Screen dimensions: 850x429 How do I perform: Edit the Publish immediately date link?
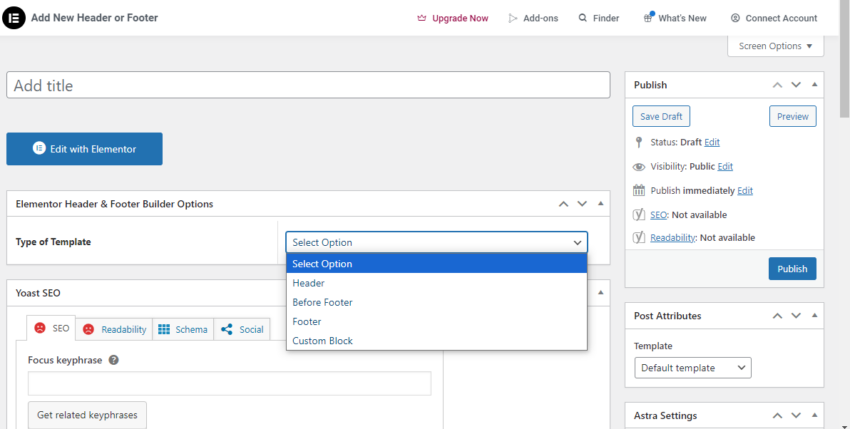click(x=745, y=190)
